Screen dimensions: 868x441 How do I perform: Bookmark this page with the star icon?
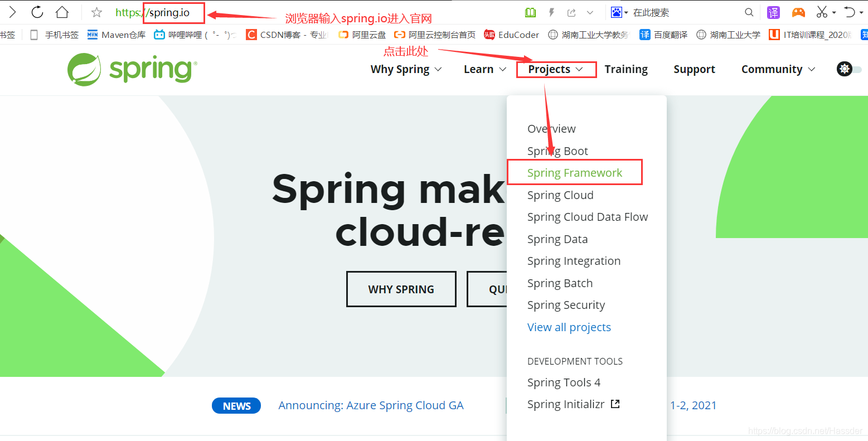pos(96,12)
